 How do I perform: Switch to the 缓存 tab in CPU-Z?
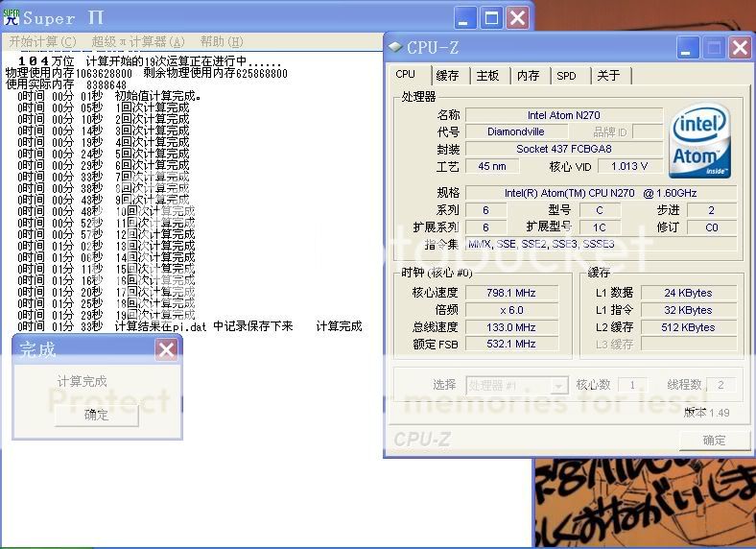pyautogui.click(x=447, y=76)
